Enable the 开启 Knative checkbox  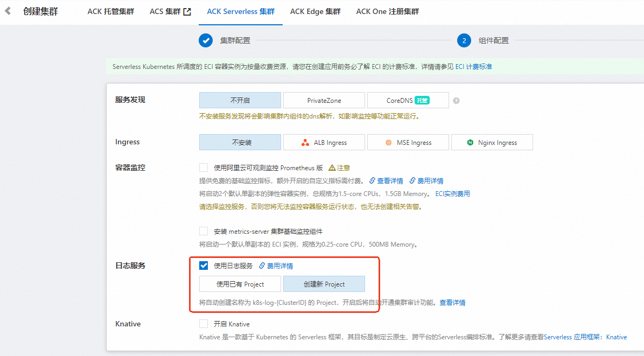tap(204, 324)
